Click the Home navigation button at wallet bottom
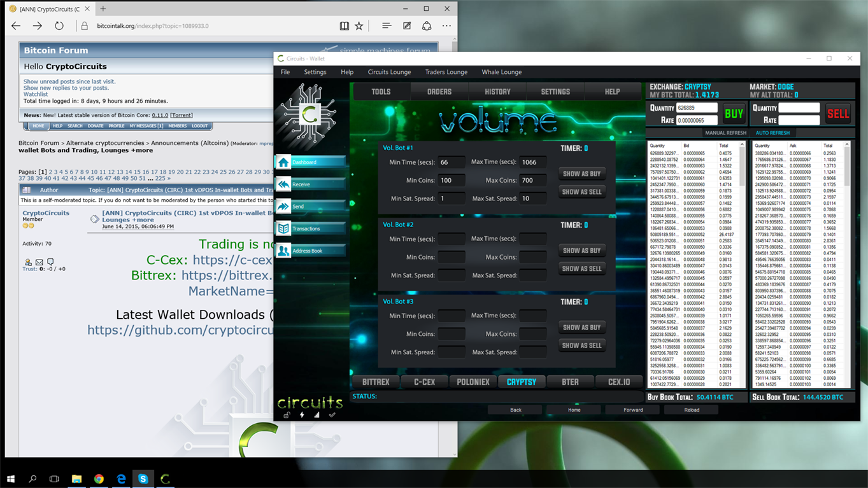This screenshot has width=868, height=488. coord(574,410)
